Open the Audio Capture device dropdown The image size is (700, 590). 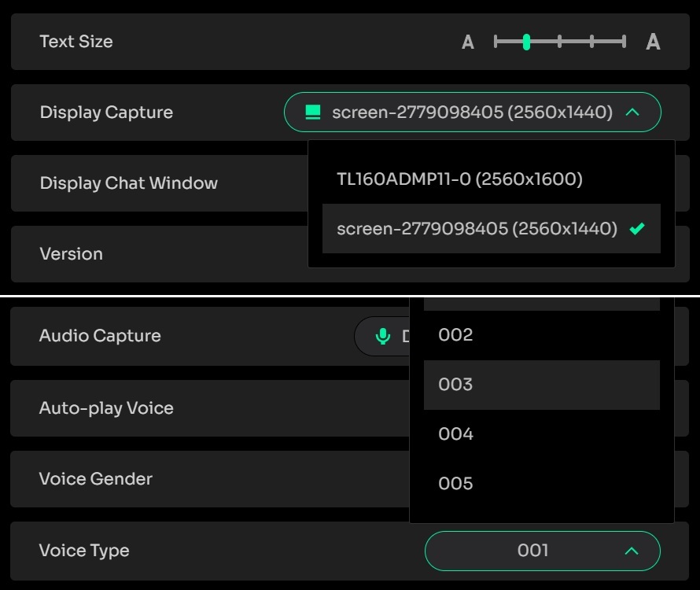pyautogui.click(x=382, y=336)
